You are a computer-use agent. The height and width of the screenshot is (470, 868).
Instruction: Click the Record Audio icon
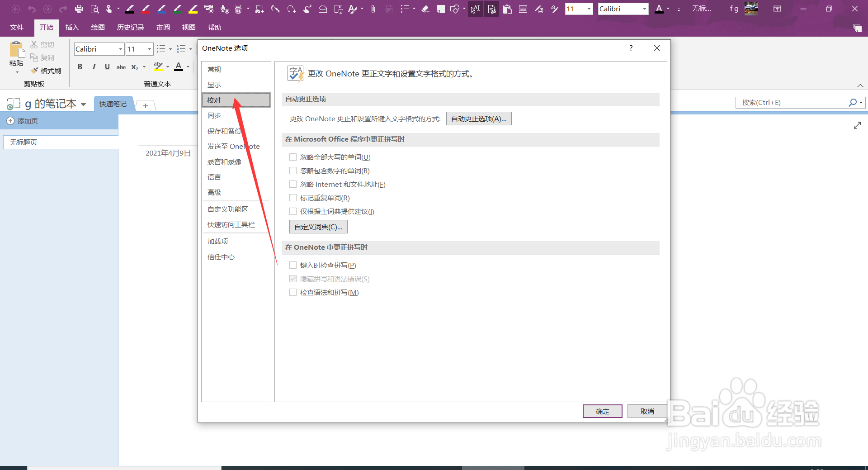coord(225,9)
